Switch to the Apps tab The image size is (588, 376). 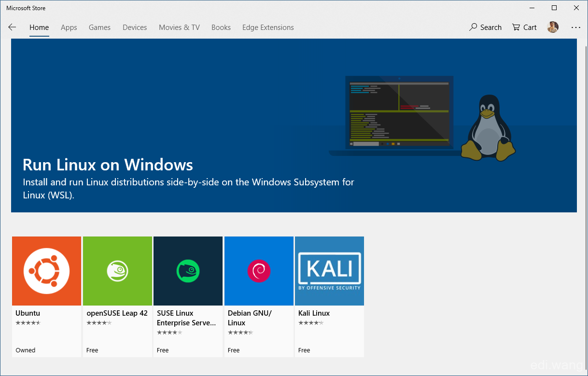[x=69, y=28]
